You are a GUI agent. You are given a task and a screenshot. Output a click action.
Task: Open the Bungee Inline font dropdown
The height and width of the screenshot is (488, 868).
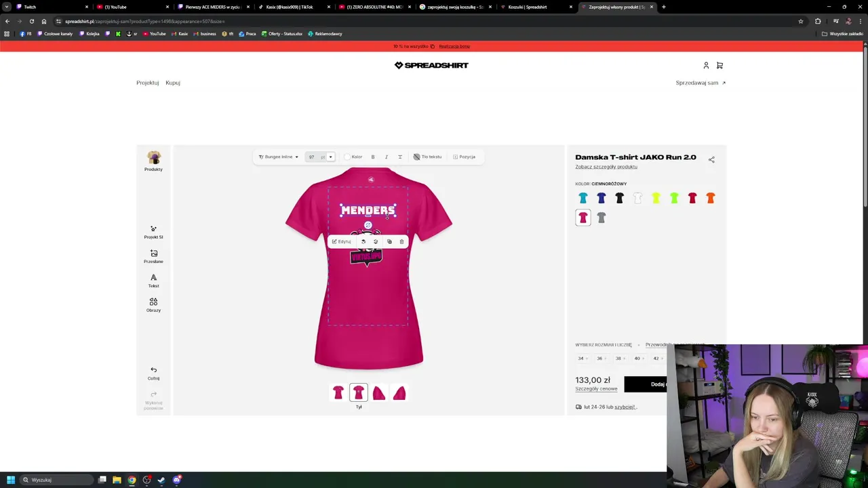[278, 157]
